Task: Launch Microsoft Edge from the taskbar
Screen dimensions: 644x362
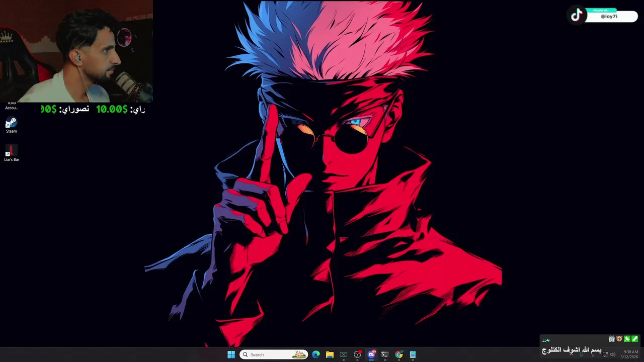Action: point(316,354)
